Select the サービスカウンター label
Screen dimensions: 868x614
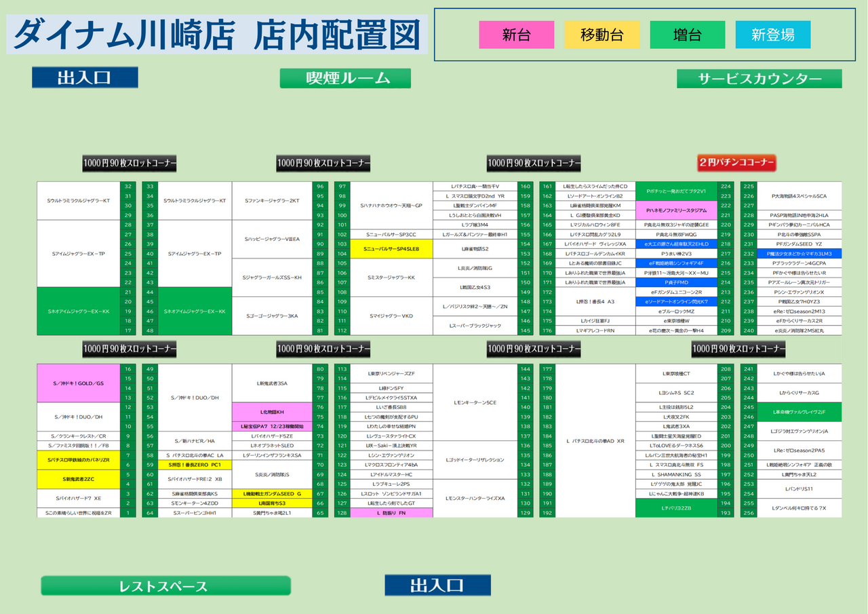759,79
